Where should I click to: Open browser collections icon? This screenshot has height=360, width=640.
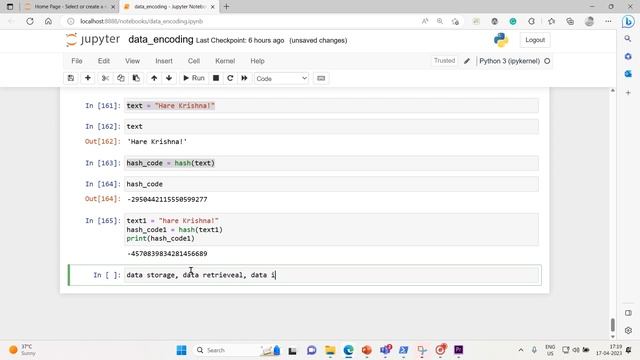click(x=570, y=21)
